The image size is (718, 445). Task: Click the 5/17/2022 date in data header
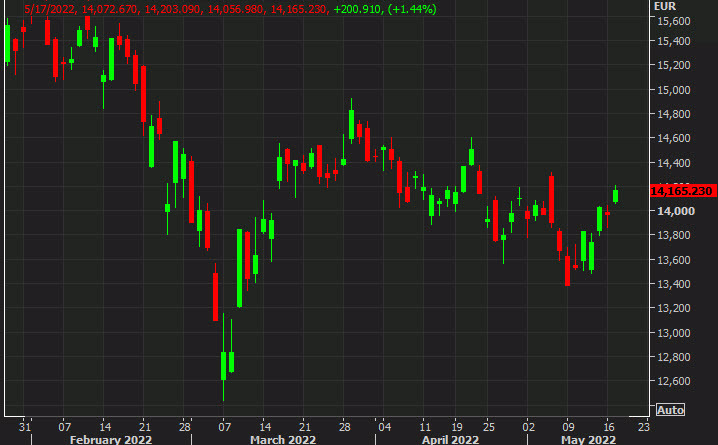pos(49,9)
